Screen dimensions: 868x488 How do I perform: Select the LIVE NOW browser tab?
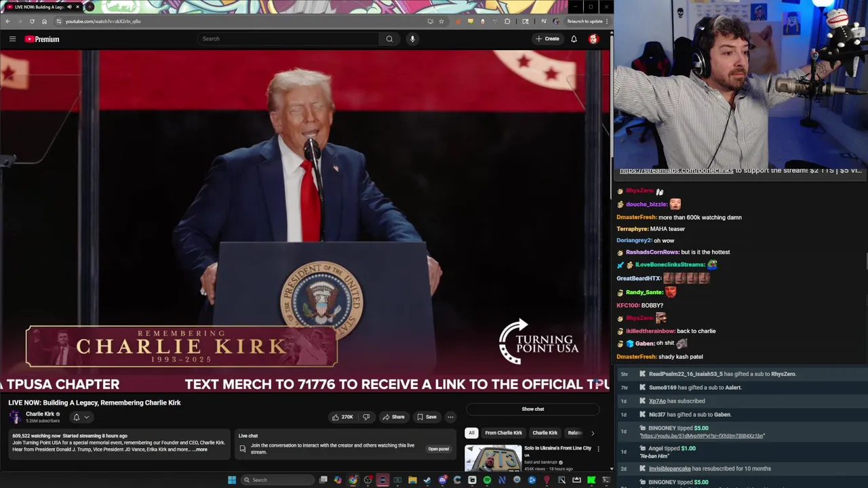coord(42,7)
